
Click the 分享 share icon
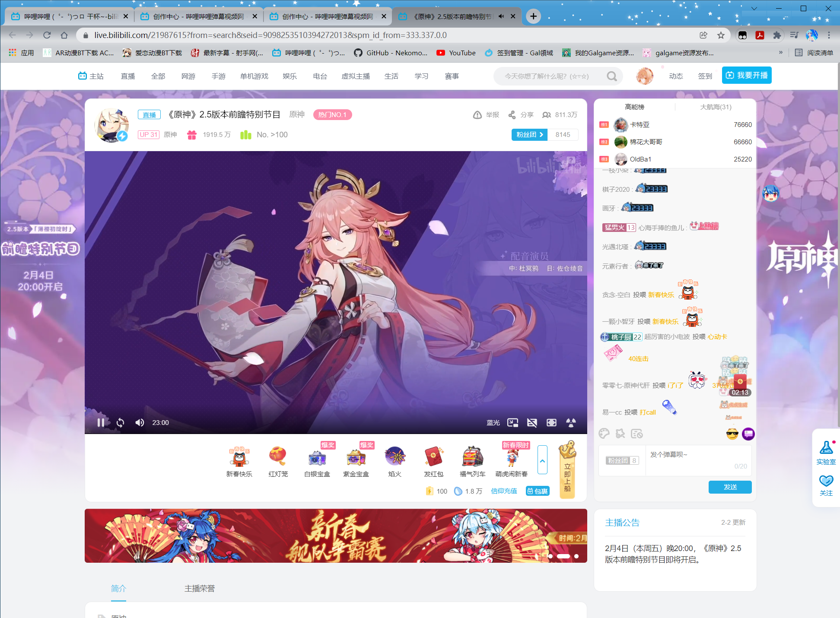pyautogui.click(x=521, y=115)
